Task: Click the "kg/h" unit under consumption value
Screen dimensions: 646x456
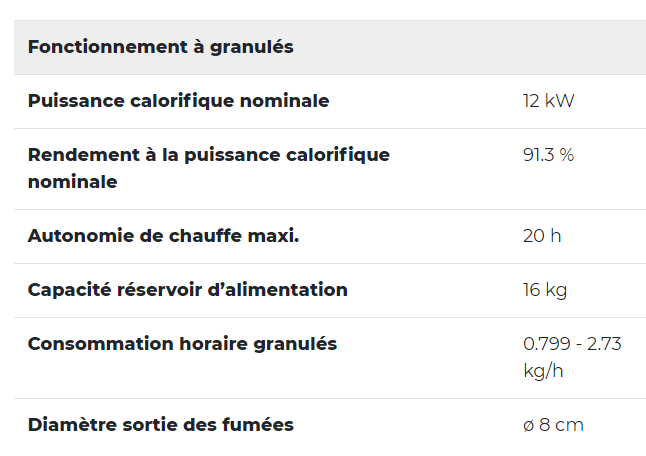Action: (x=541, y=371)
